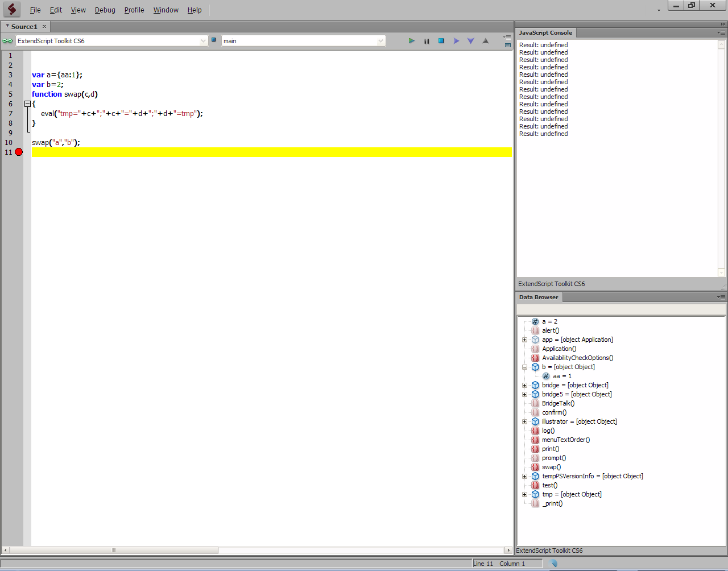The height and width of the screenshot is (571, 728).
Task: Collapse the swap function code fold
Action: click(x=27, y=104)
